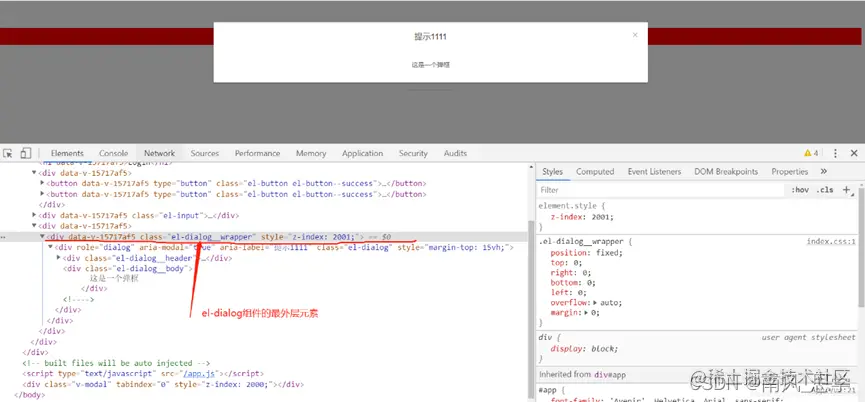Close the dialog with the X icon

click(635, 35)
